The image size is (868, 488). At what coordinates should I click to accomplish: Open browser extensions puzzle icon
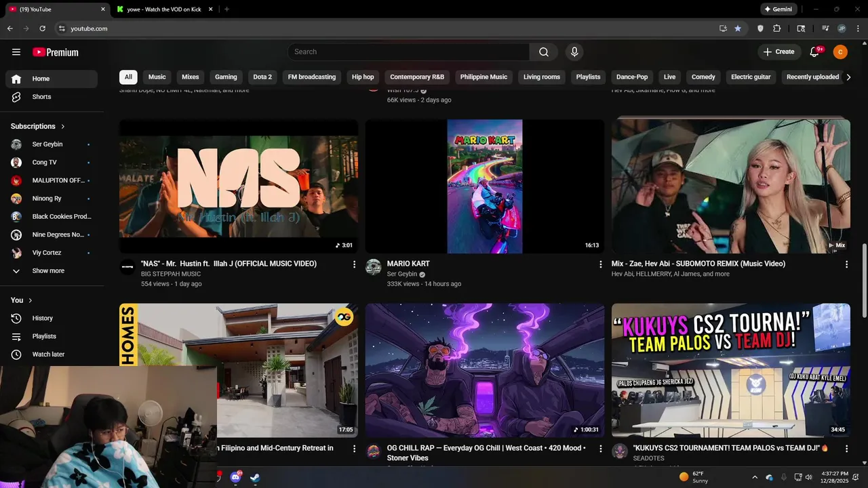777,28
